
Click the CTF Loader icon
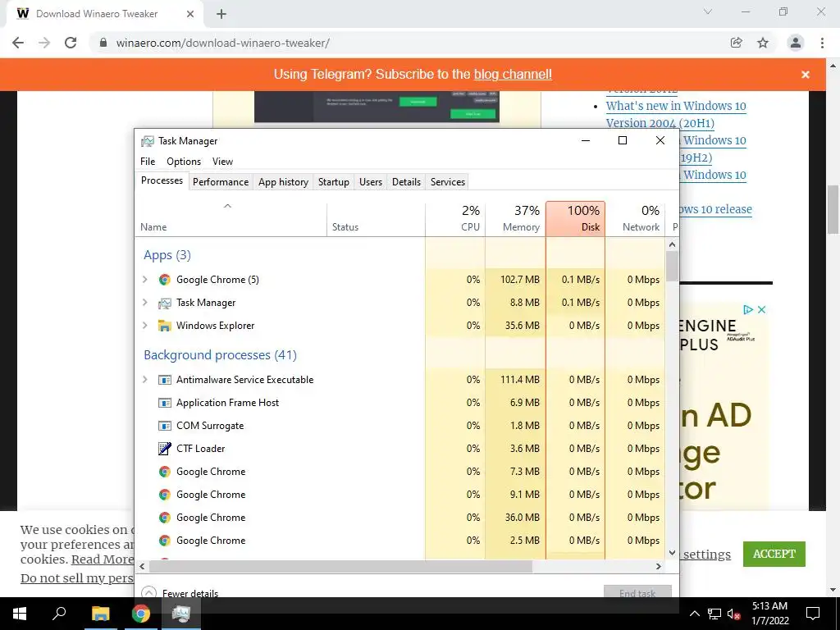(x=164, y=449)
